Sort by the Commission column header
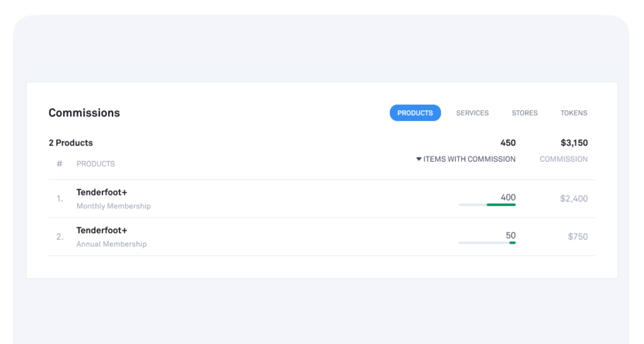The image size is (644, 344). [x=563, y=159]
